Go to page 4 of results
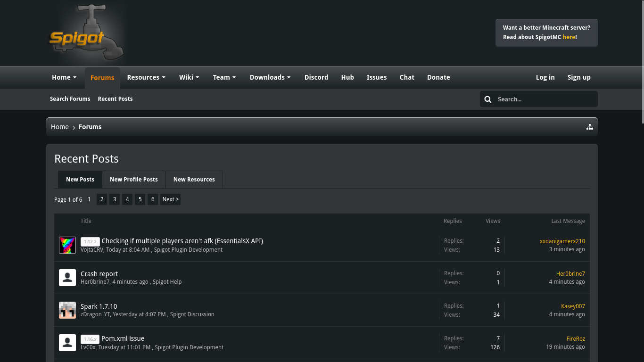This screenshot has height=362, width=644. point(127,199)
